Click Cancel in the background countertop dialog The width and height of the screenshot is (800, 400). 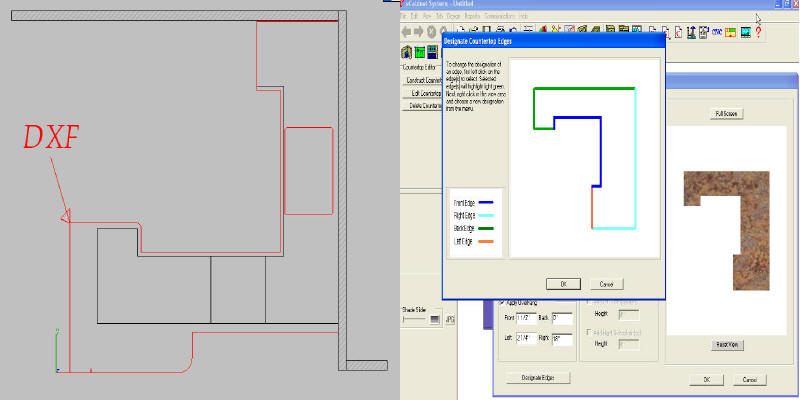coord(749,380)
